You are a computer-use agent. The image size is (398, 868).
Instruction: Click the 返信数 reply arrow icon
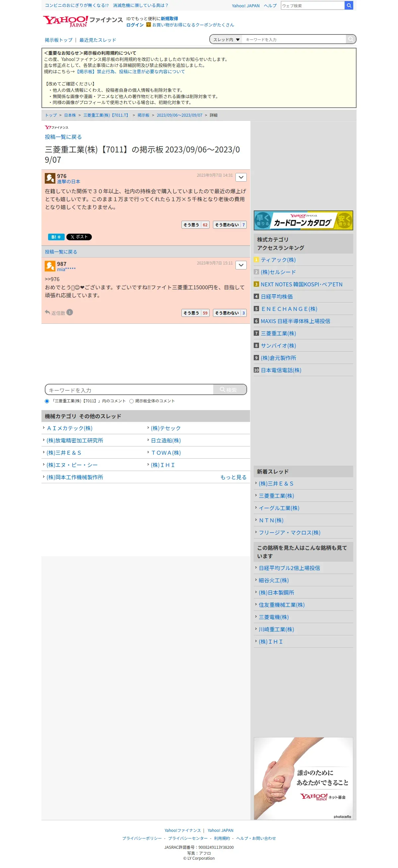[47, 312]
